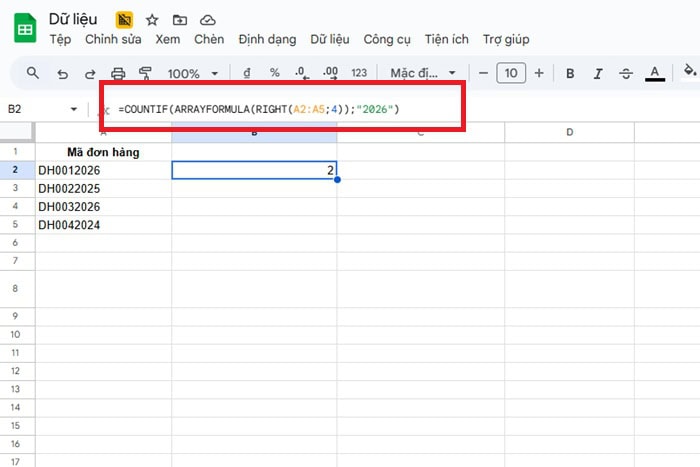Open the Định dạng menu

[x=267, y=40]
